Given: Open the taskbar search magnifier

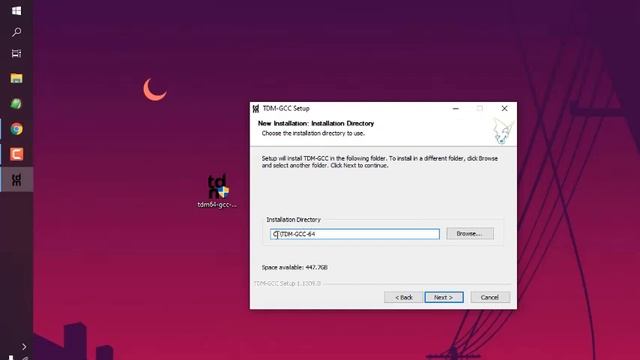Looking at the screenshot, I should click(x=16, y=32).
